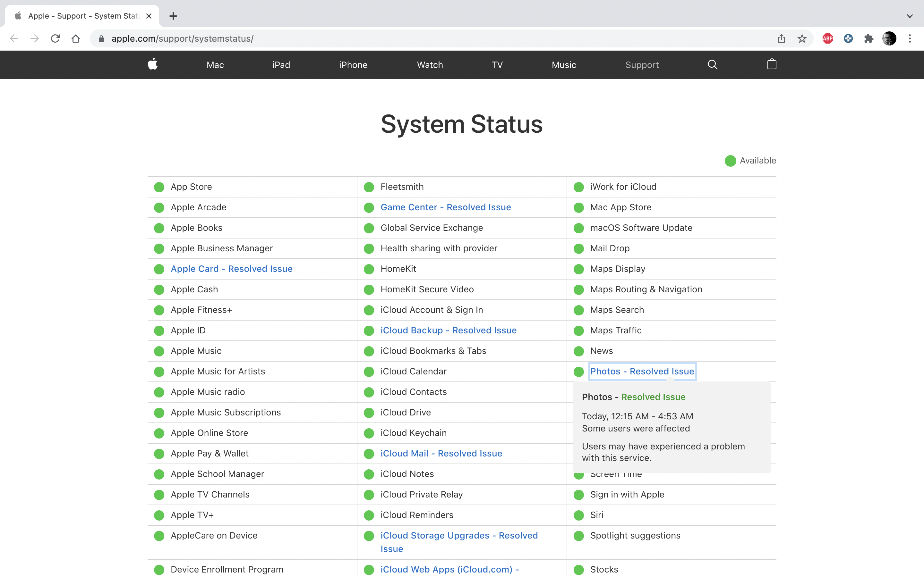Reload the page with refresh icon
Screen dimensions: 924x577
click(56, 38)
